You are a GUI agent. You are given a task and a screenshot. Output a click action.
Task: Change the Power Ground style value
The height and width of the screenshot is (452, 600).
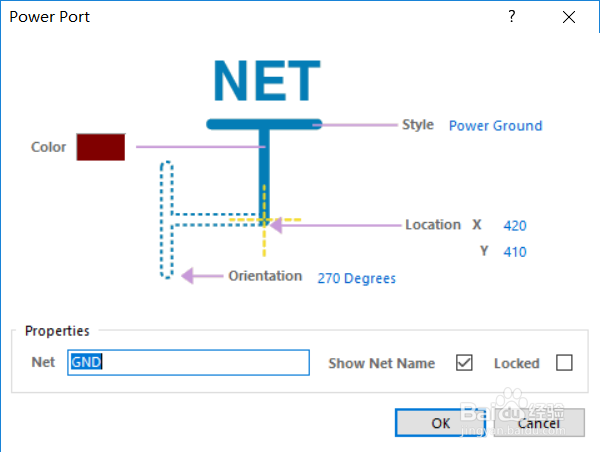point(496,126)
